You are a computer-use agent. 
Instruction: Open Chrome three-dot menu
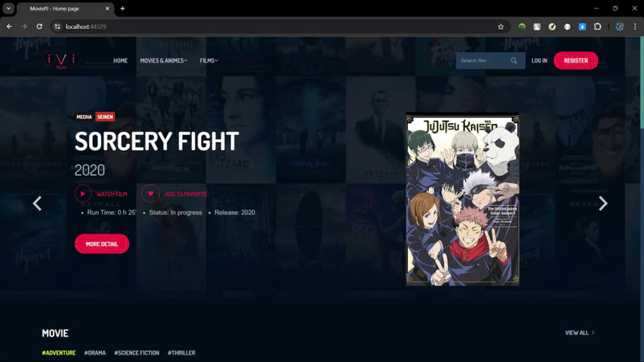point(635,26)
